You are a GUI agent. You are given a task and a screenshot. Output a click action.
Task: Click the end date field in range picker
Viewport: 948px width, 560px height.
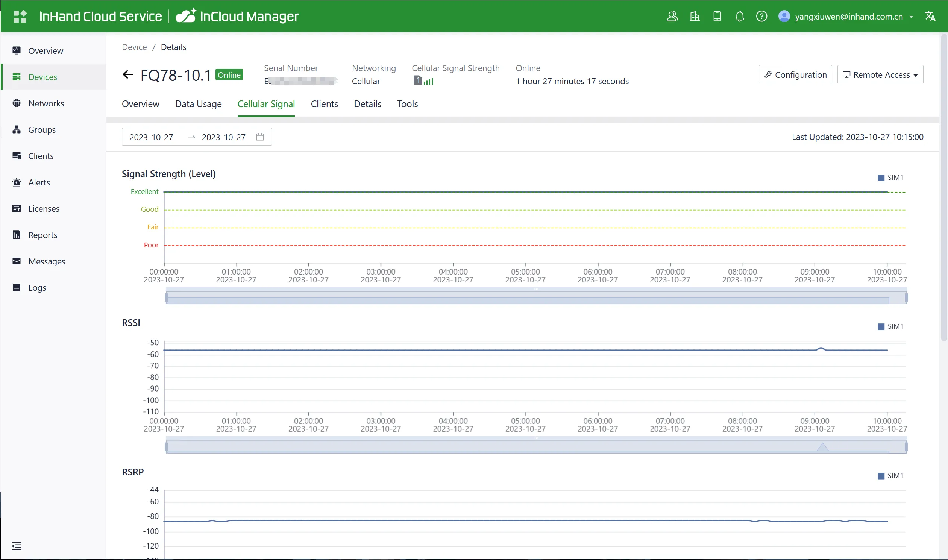click(x=224, y=137)
